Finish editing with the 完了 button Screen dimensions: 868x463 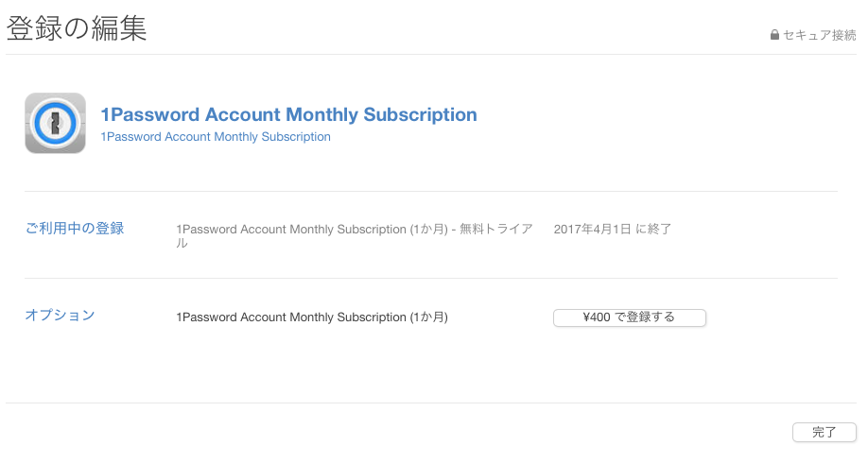pos(825,432)
